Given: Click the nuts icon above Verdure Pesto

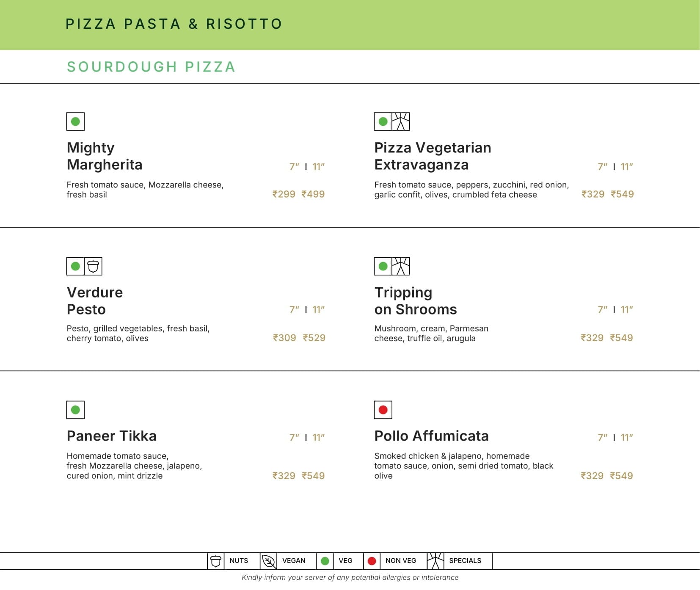Looking at the screenshot, I should point(93,266).
